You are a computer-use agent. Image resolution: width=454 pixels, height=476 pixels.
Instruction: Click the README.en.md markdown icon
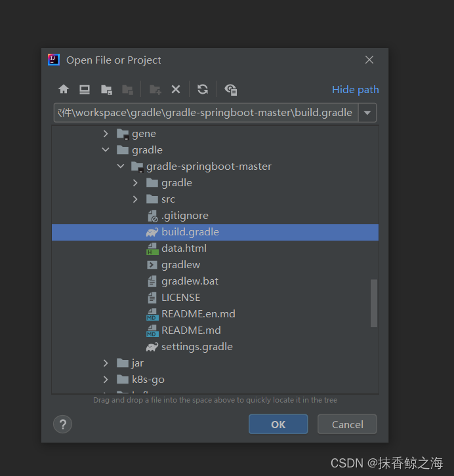(152, 314)
